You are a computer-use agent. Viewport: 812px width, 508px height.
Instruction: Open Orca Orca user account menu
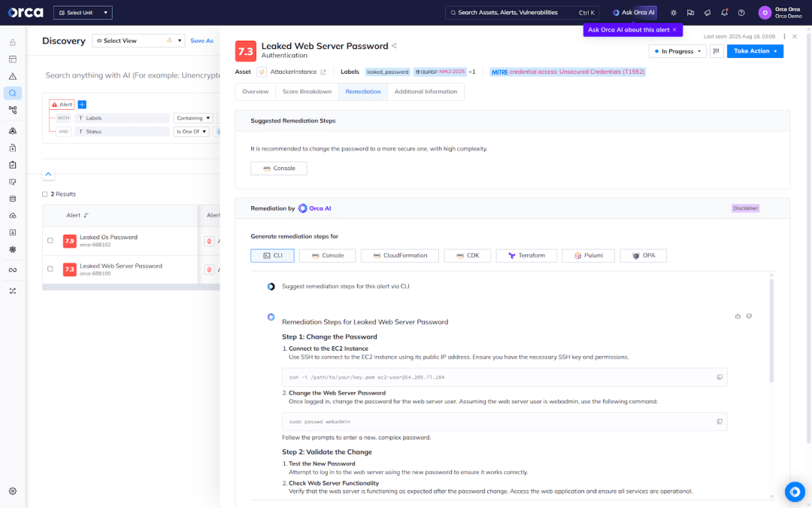[780, 13]
